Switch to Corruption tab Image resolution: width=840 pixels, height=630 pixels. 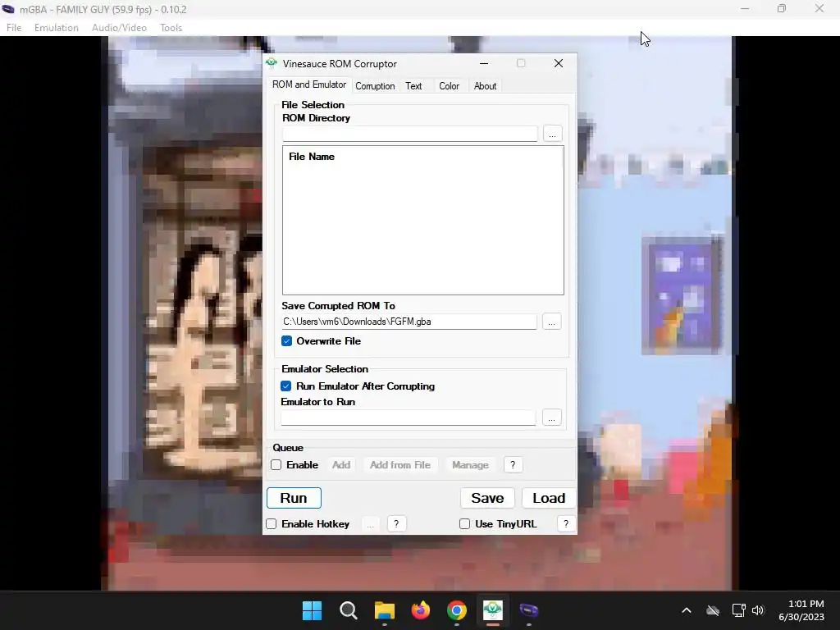pos(375,85)
